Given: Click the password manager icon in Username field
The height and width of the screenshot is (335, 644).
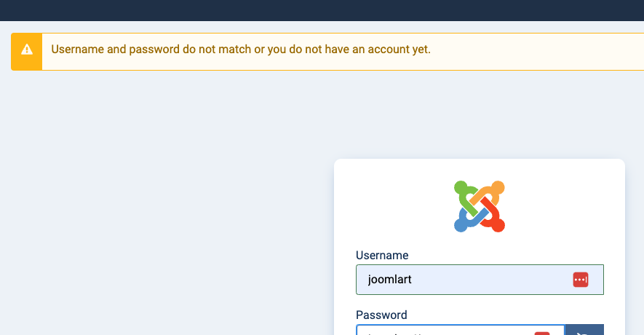Looking at the screenshot, I should tap(580, 280).
